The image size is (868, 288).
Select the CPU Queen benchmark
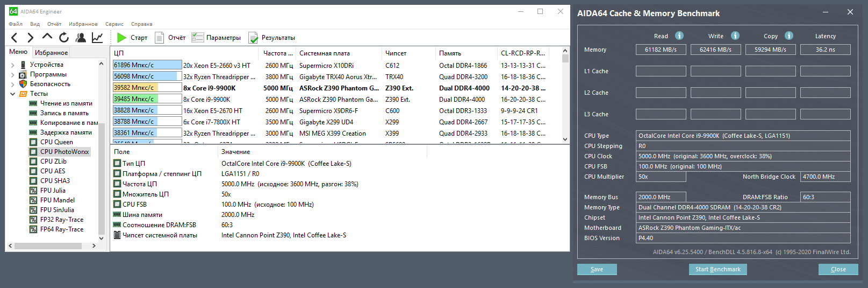[x=56, y=142]
